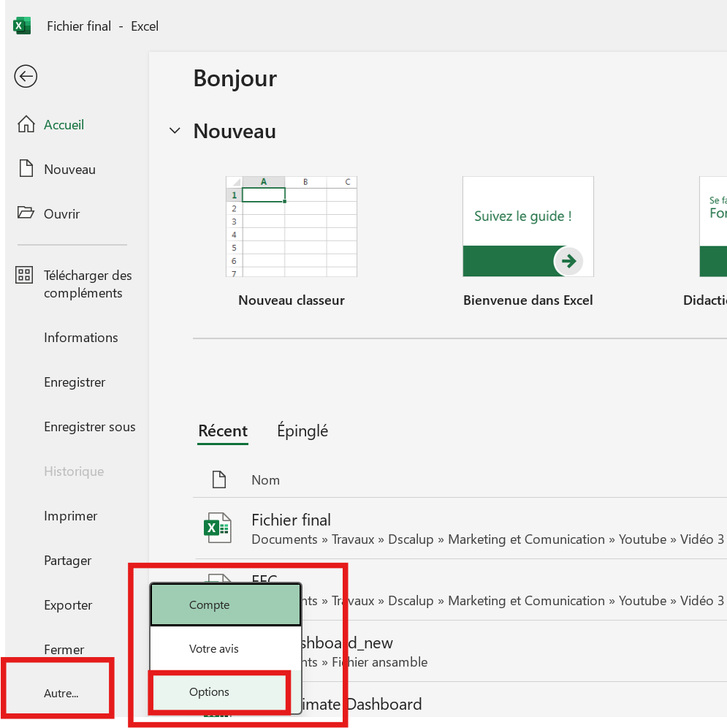Click the Nouveau classeur label
727x728 pixels.
point(292,300)
